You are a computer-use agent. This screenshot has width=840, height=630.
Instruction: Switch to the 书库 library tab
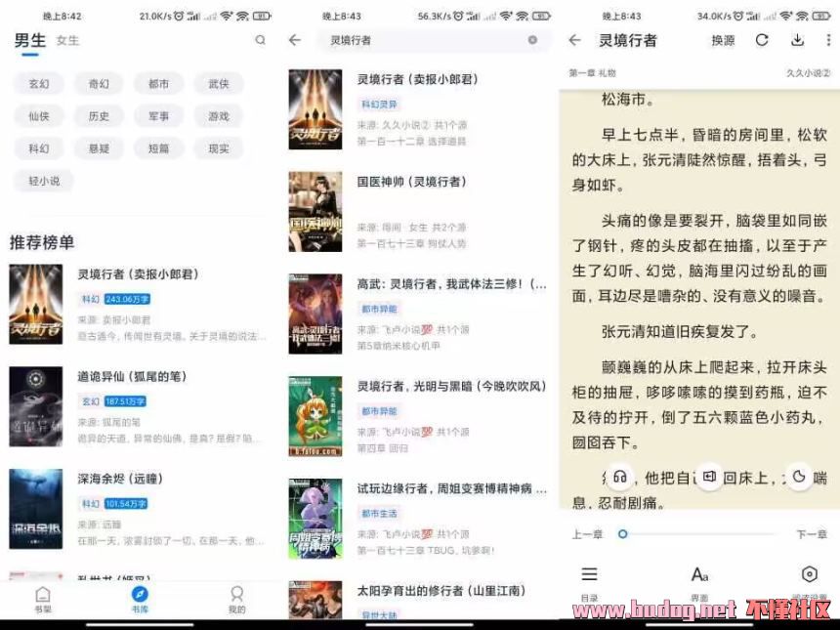pos(140,600)
